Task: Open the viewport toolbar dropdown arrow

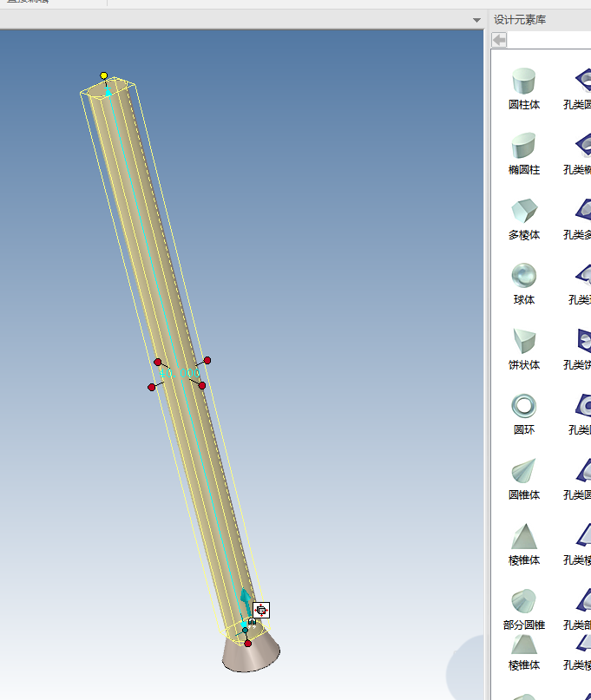Action: pos(476,20)
